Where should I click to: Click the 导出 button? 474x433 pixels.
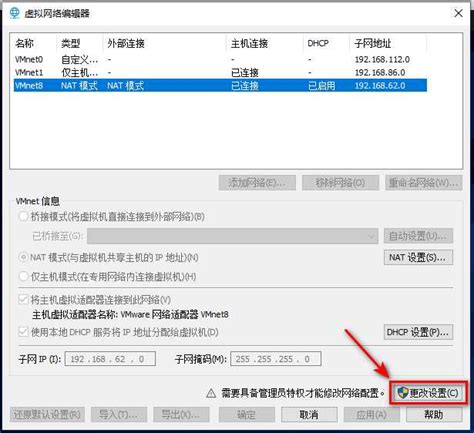point(181,415)
